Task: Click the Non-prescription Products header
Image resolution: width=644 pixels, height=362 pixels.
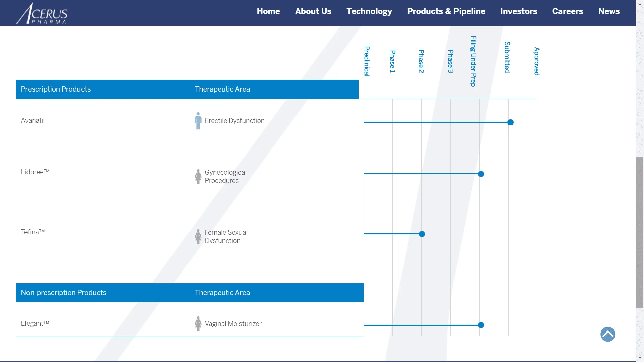Action: (63, 293)
